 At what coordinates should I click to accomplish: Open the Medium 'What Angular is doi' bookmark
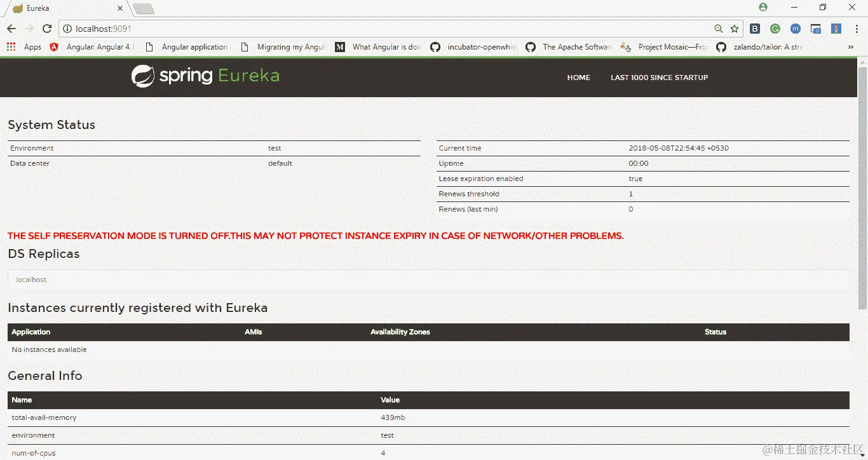coord(377,47)
